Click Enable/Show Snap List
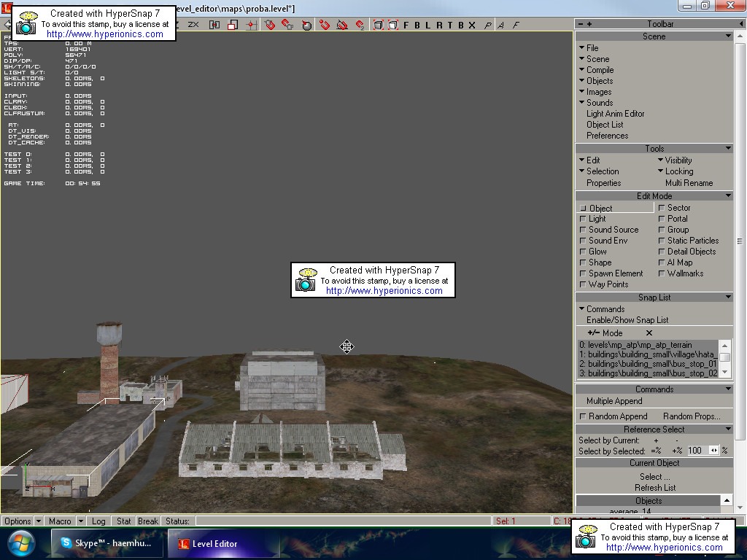The image size is (747, 560). [x=627, y=320]
